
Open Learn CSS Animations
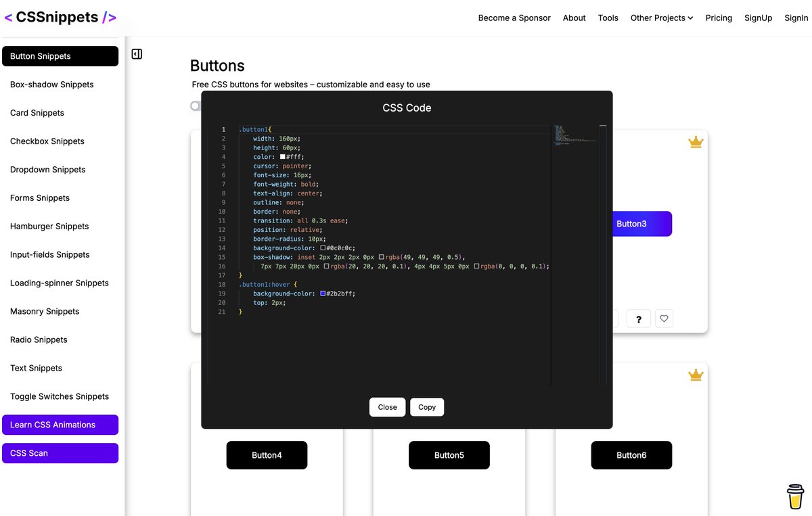pos(60,425)
